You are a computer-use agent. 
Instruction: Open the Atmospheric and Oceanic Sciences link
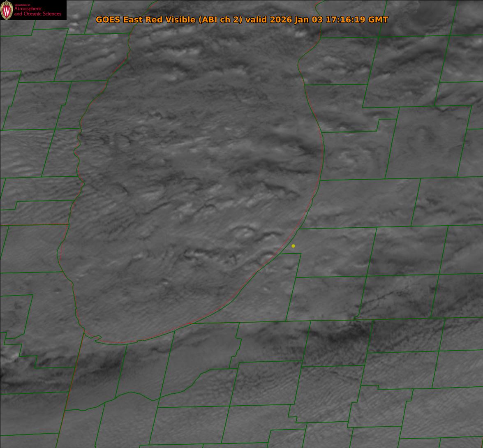point(37,12)
